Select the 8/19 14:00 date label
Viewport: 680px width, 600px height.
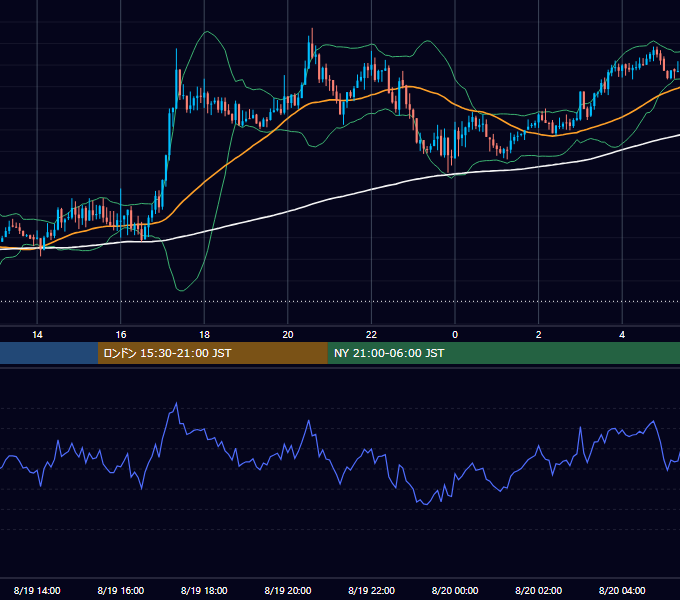(37, 590)
